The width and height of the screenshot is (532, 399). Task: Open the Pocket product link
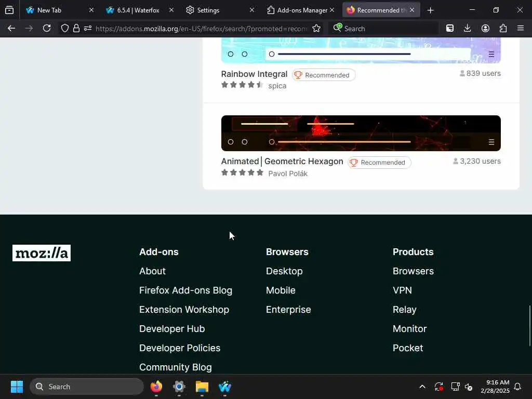(407, 348)
